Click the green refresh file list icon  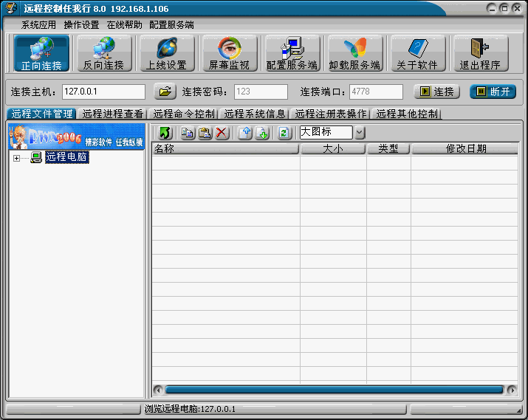pyautogui.click(x=284, y=133)
